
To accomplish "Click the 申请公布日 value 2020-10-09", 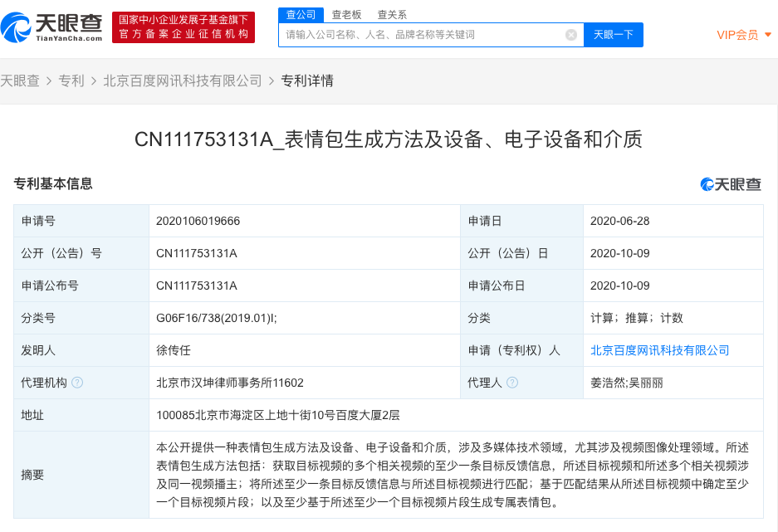I will coord(619,286).
